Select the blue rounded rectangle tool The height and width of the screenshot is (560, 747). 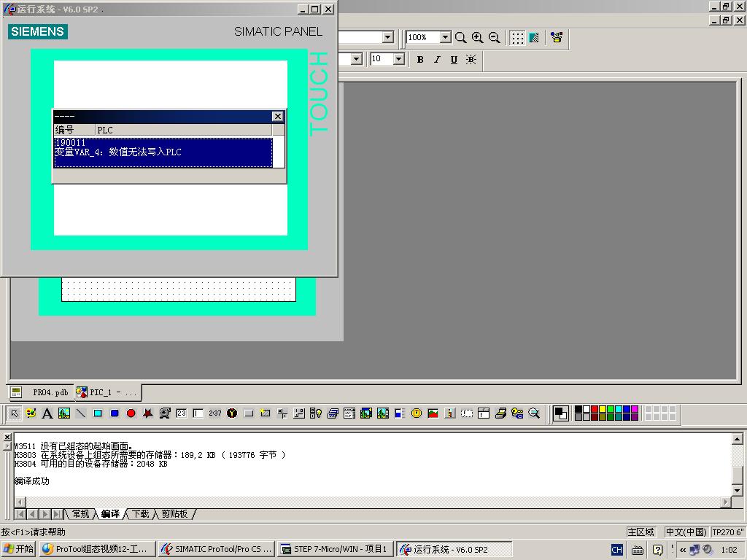tap(115, 413)
